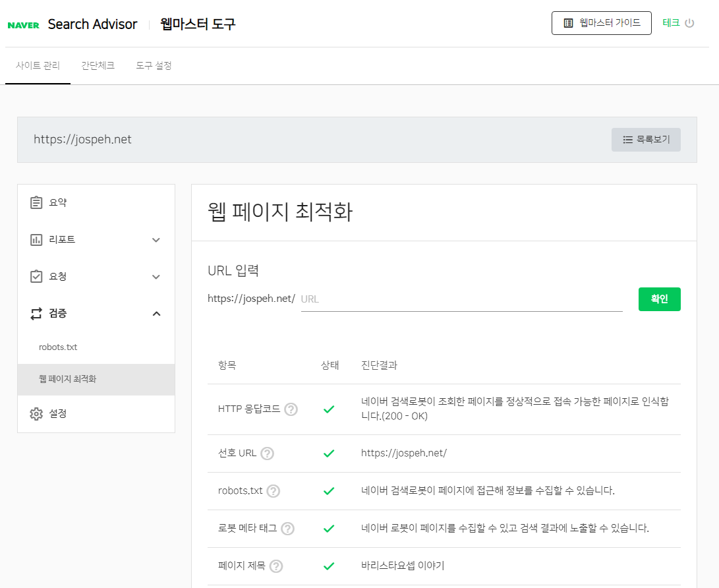
Task: Focus the URL input field
Action: [x=461, y=299]
